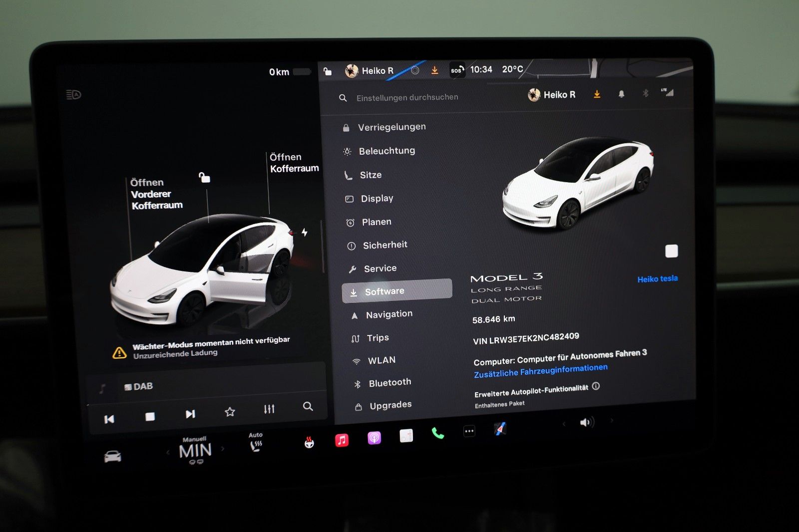Open rear trunk via Öffnen Kofferraum
799x532 pixels.
pos(294,163)
